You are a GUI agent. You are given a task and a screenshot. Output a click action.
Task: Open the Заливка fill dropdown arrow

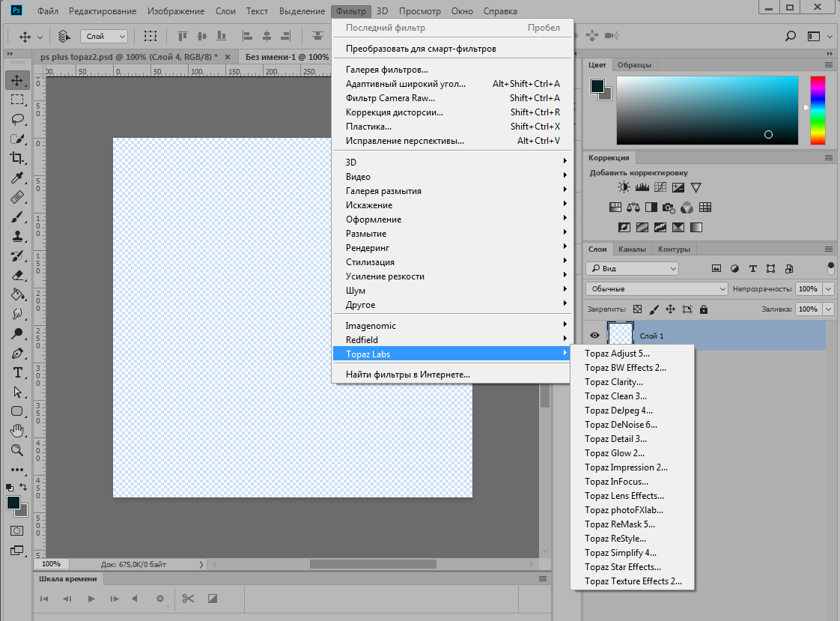[829, 309]
